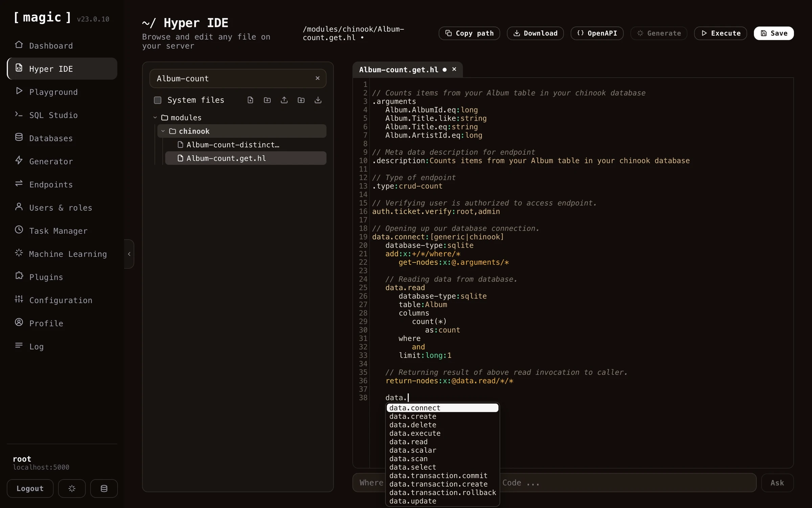Choose data.read from autocomplete list

443,442
